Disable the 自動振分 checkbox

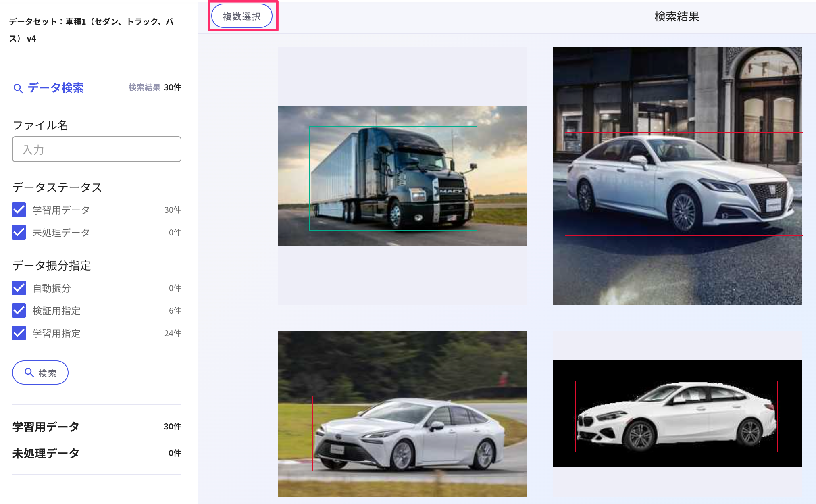pos(19,288)
